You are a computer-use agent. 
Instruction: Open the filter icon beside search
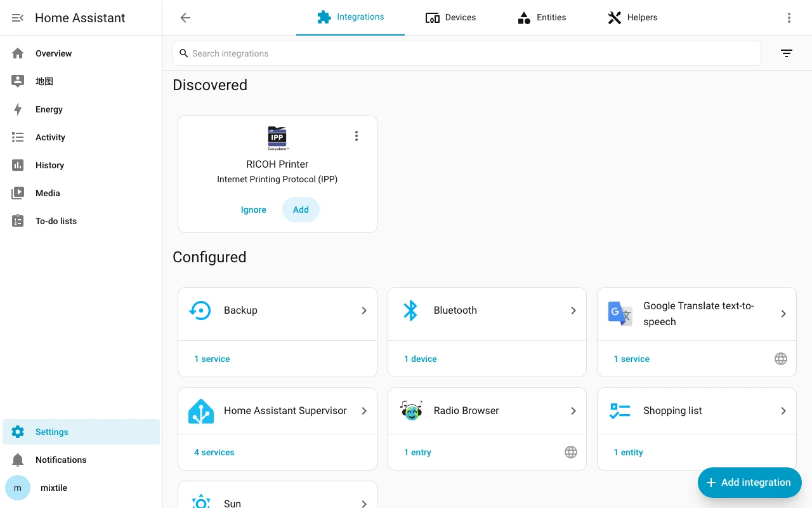tap(787, 53)
